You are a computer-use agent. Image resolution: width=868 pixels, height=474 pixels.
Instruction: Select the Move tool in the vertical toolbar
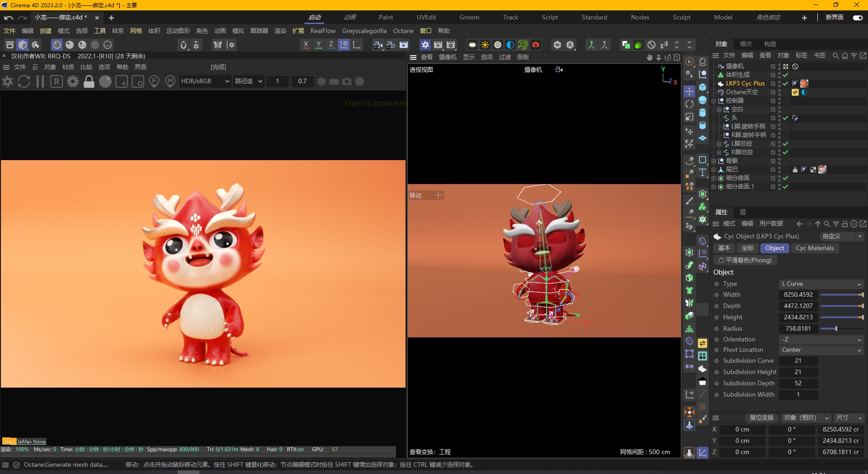[x=689, y=91]
